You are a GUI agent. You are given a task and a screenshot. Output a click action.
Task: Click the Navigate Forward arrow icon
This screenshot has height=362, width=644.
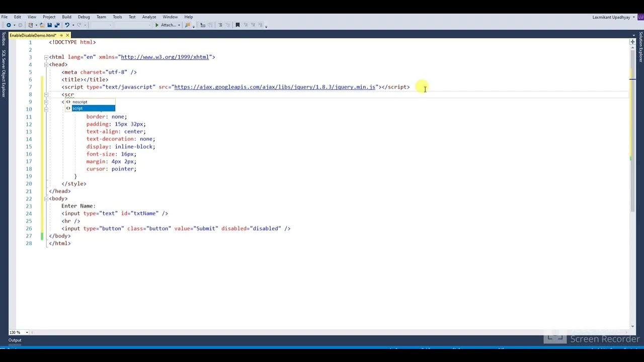(20, 25)
